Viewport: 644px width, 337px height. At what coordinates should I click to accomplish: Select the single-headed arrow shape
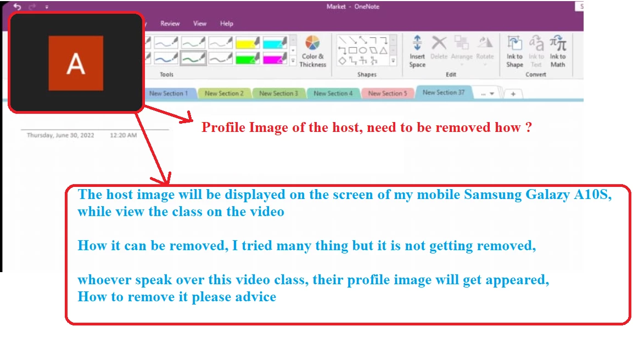pyautogui.click(x=353, y=40)
